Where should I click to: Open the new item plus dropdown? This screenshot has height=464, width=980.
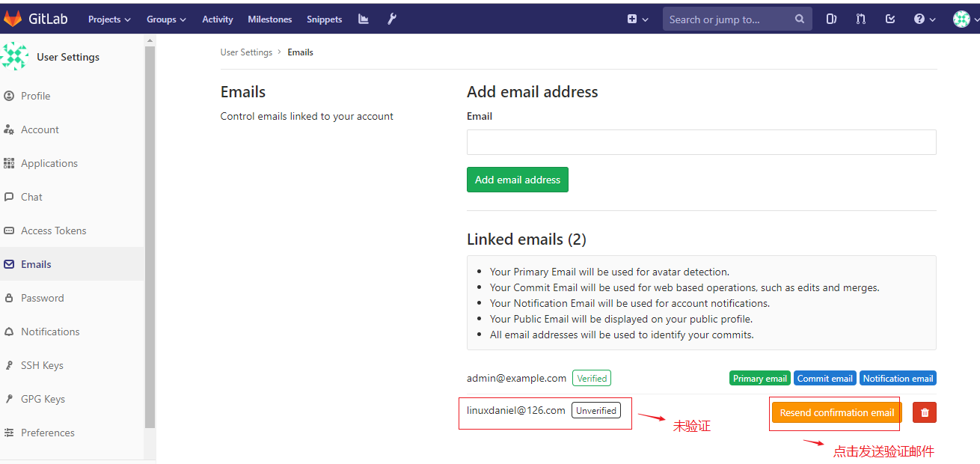click(637, 19)
